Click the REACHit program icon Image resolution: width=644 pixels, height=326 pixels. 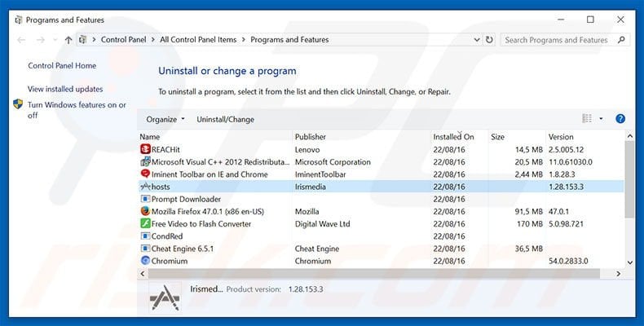[x=145, y=149]
